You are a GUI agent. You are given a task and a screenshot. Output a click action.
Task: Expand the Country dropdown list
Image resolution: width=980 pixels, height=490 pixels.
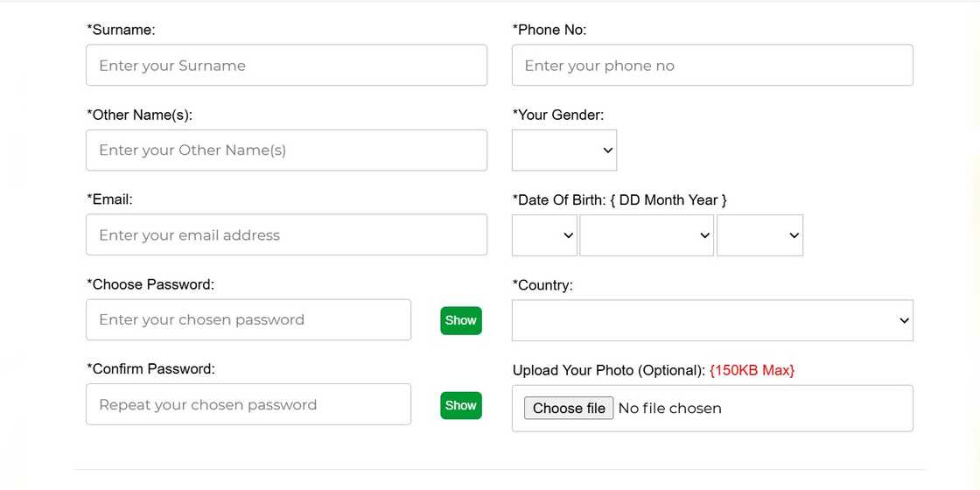712,320
